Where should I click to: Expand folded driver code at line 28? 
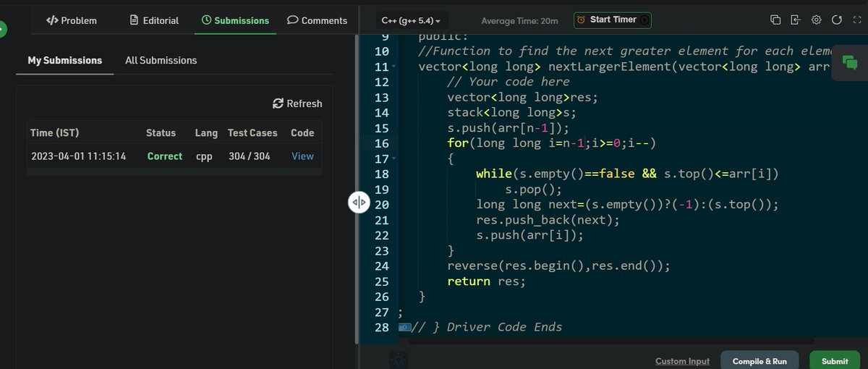[x=405, y=327]
